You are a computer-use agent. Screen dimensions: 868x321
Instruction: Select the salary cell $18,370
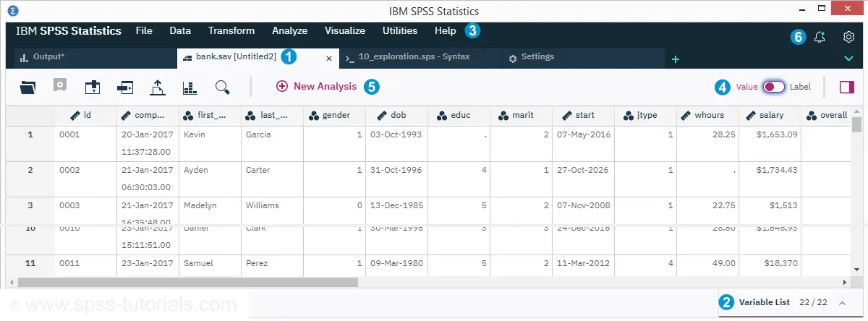770,265
